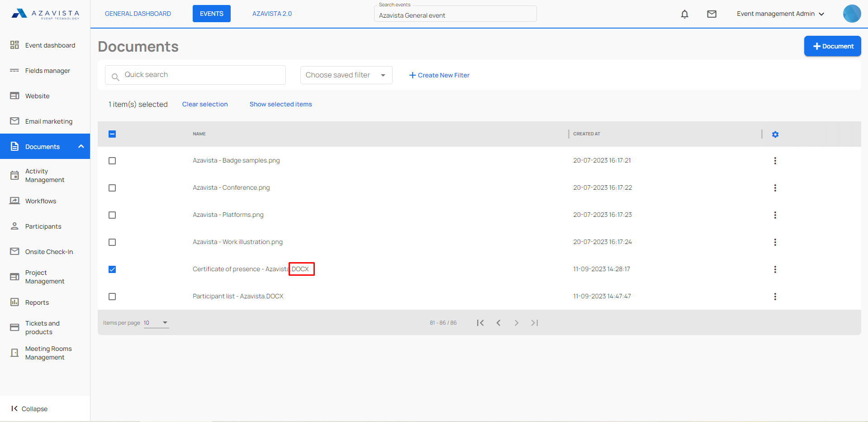
Task: Click Create New Filter link
Action: (439, 75)
